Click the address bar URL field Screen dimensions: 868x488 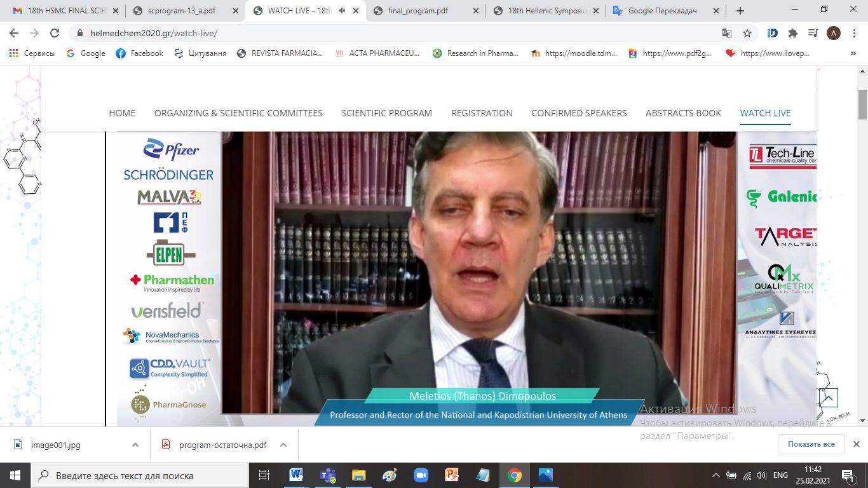[x=381, y=33]
